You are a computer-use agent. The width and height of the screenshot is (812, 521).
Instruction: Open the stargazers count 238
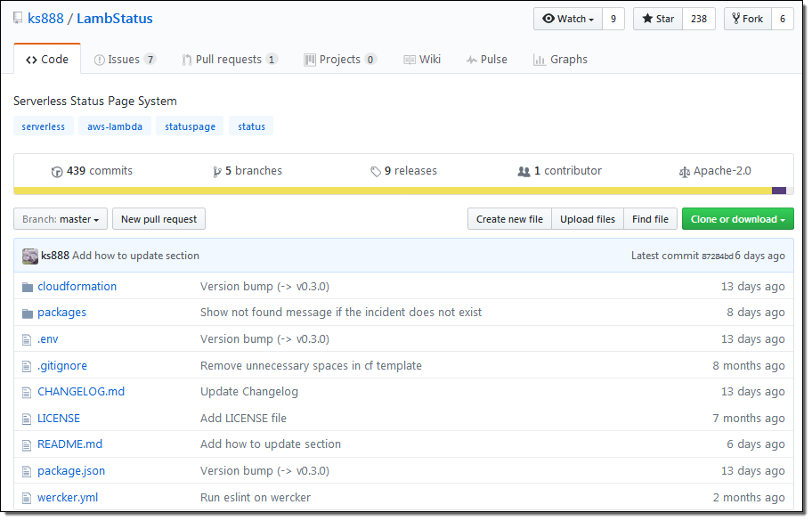[699, 19]
